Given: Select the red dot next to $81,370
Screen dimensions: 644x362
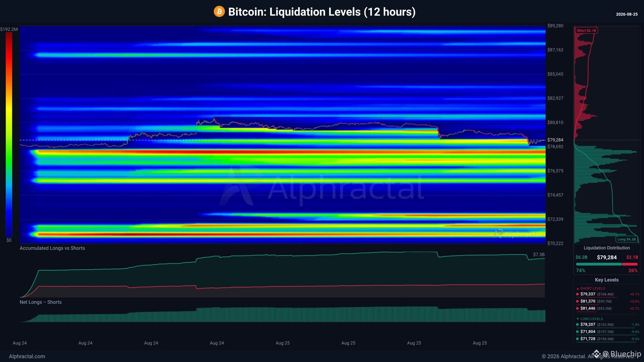Looking at the screenshot, I should point(577,301).
